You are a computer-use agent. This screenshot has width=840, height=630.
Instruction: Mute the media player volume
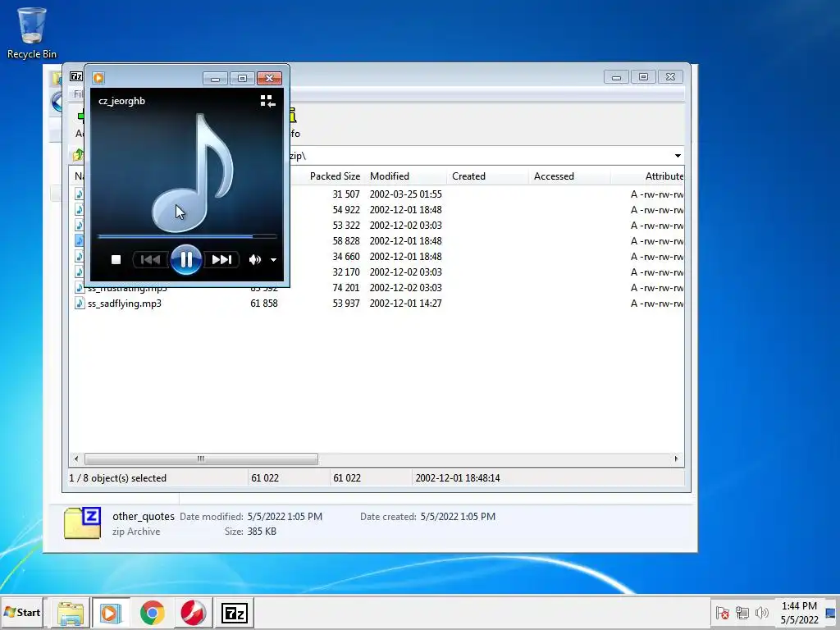coord(254,260)
